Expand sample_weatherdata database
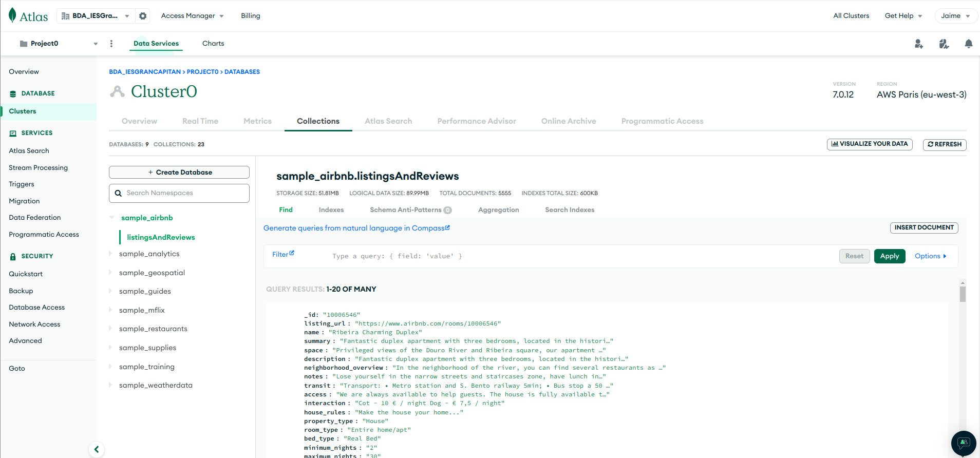This screenshot has height=458, width=980. click(x=110, y=385)
